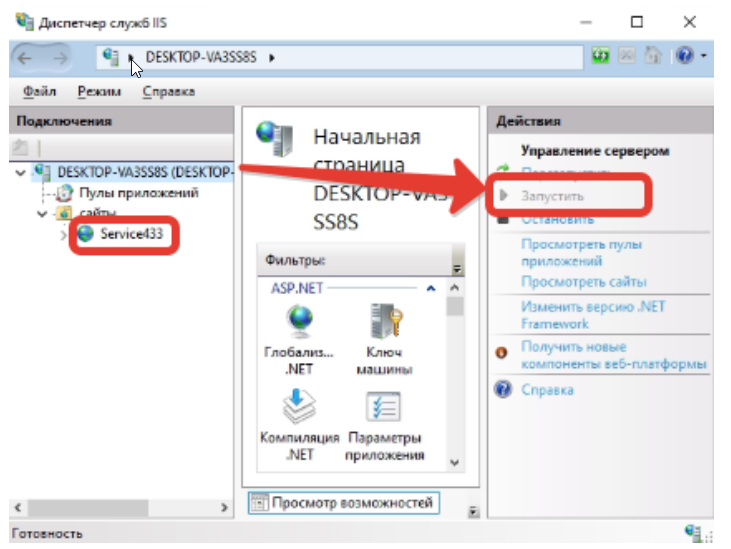Click the server icon in address bar

pyautogui.click(x=111, y=57)
